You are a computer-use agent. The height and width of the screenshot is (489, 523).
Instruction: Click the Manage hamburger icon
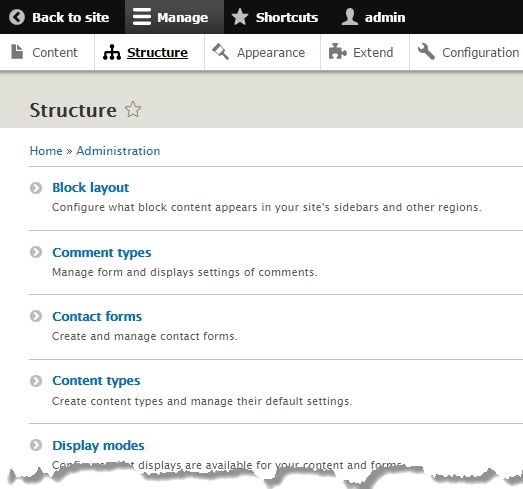142,17
